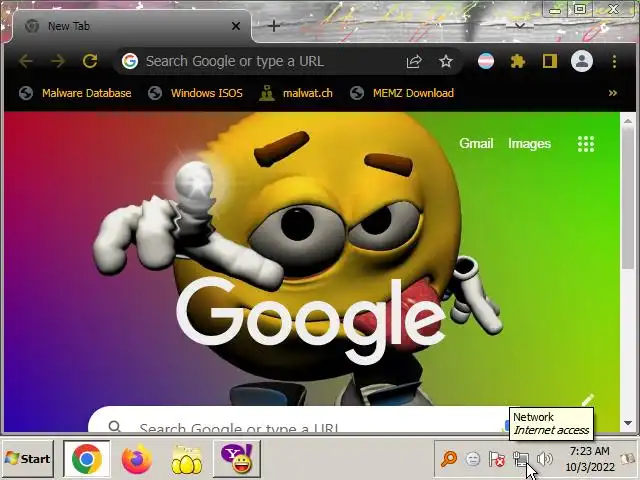Open the Malware Database bookmark
Viewport: 640px width, 480px height.
[75, 93]
